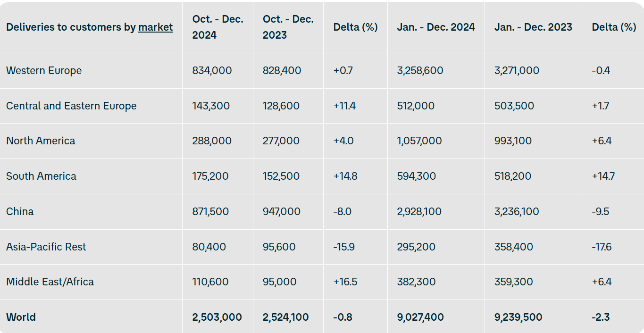Viewport: 644px width, 333px height.
Task: Click the South America delta +14.8
Action: (x=345, y=176)
